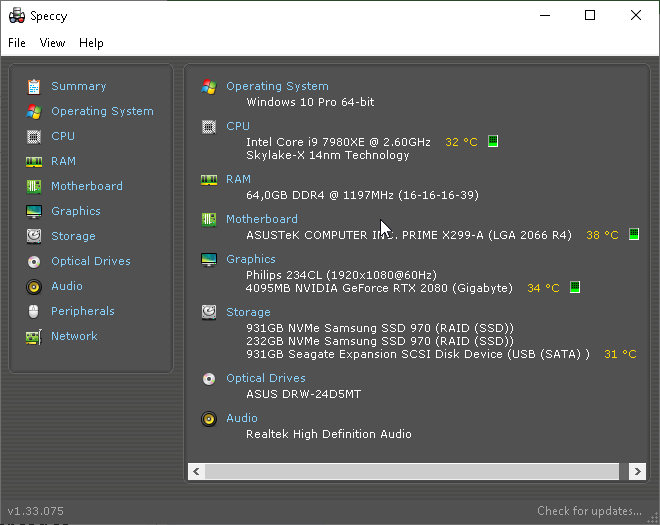Viewport: 660px width, 525px height.
Task: Click the Network icon in sidebar
Action: click(x=34, y=336)
